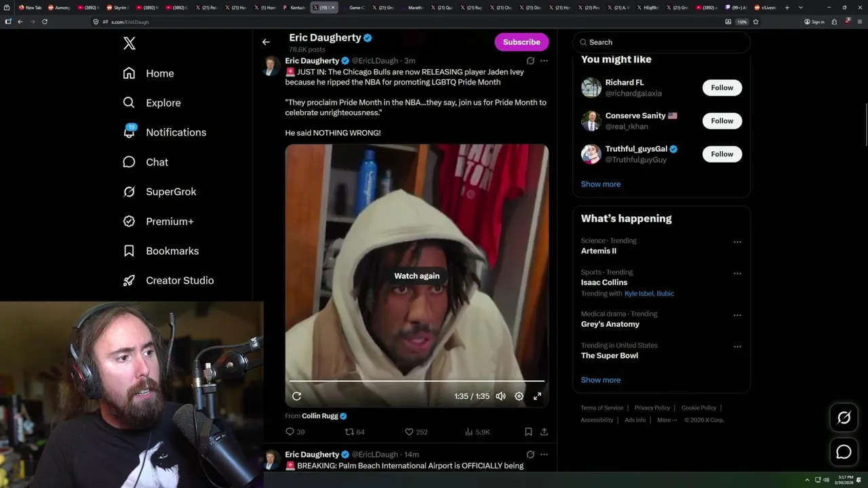
Task: Bookmark the Jaden Ivey post
Action: (x=528, y=432)
